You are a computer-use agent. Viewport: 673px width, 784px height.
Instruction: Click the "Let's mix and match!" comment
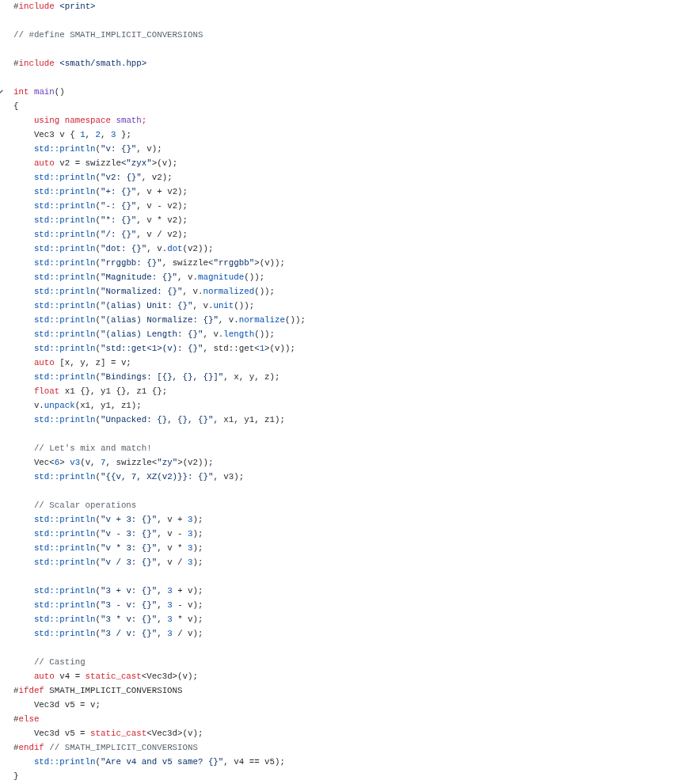[x=93, y=448]
